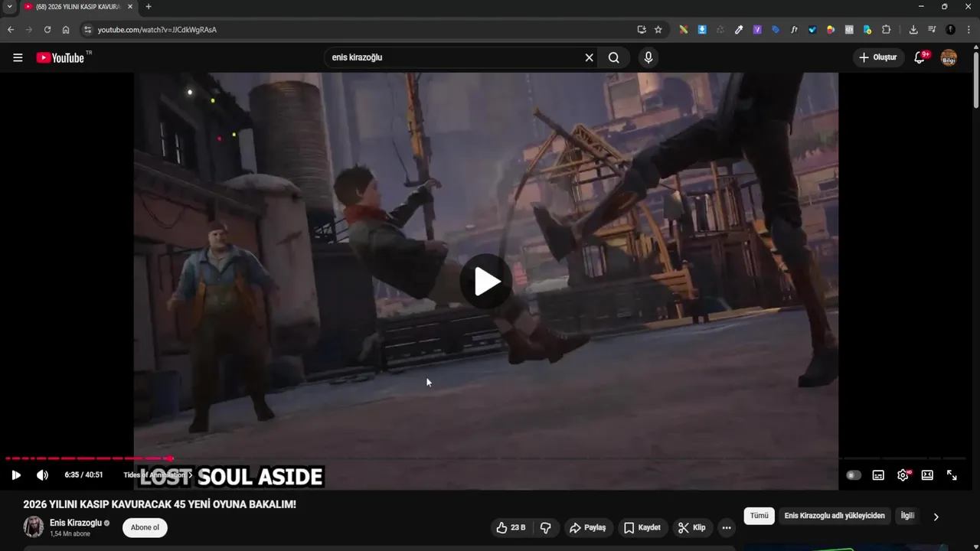This screenshot has width=980, height=551.
Task: Open the tab search dropdown
Action: pyautogui.click(x=9, y=7)
